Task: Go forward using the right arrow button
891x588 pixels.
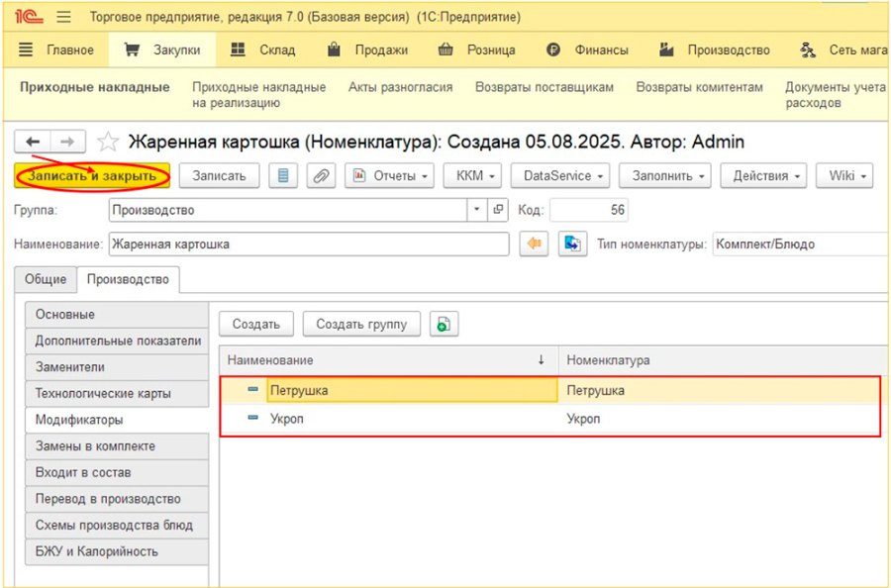Action: (67, 142)
